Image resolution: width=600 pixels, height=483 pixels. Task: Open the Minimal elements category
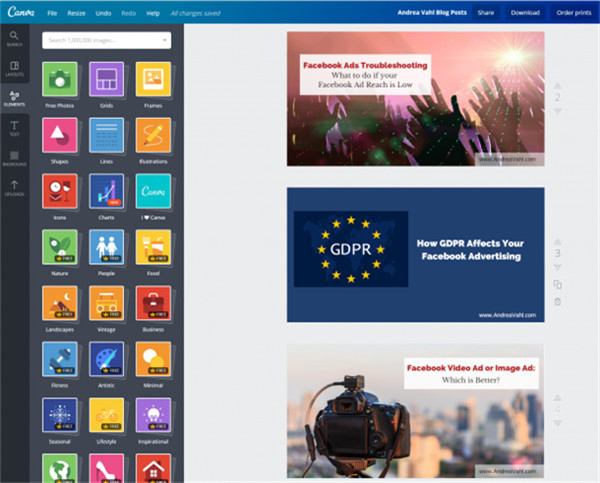coord(153,359)
